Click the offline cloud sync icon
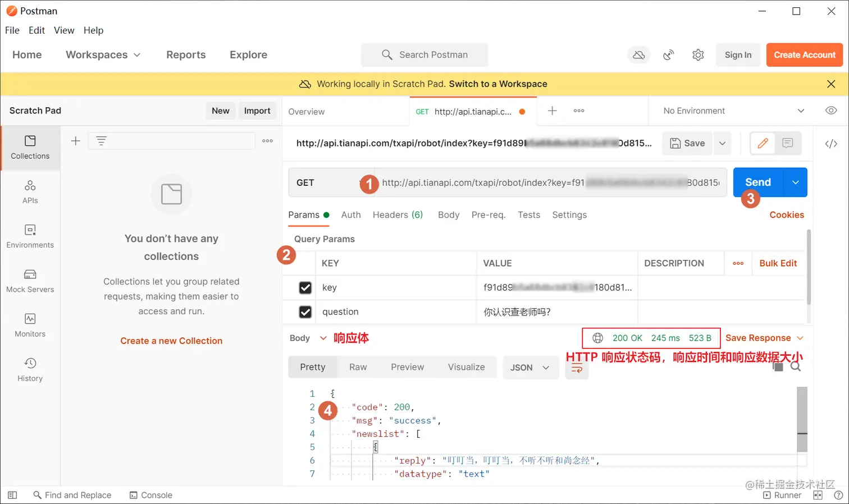 point(639,55)
